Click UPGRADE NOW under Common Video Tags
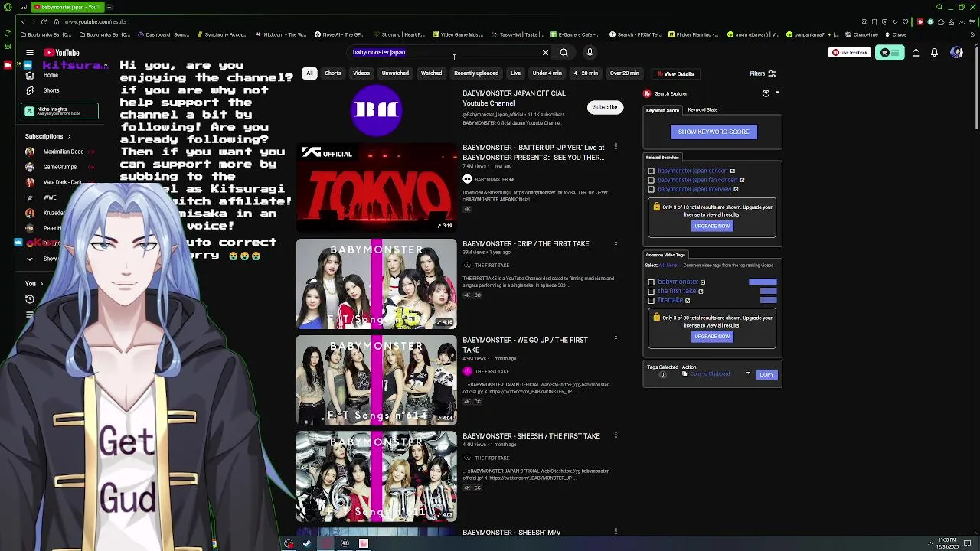 click(x=712, y=336)
